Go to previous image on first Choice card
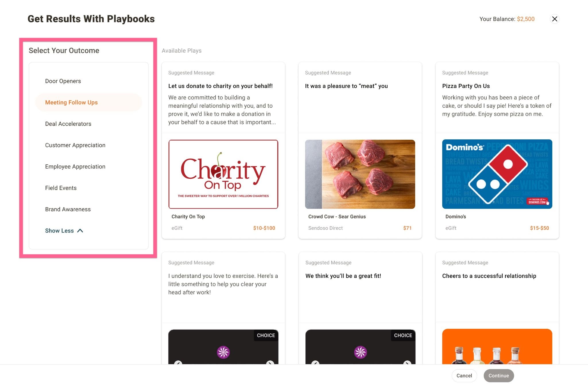This screenshot has width=588, height=386. tap(178, 363)
